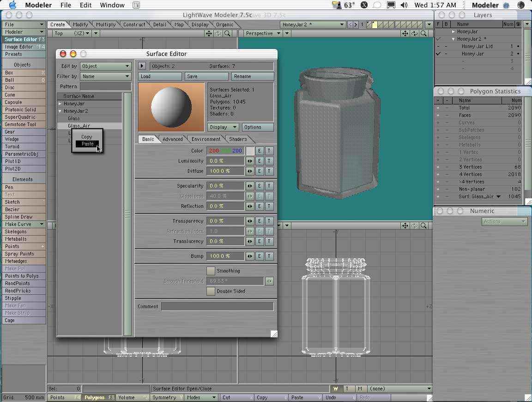Switch to the Environment tab
This screenshot has width=532, height=402.
tap(206, 139)
